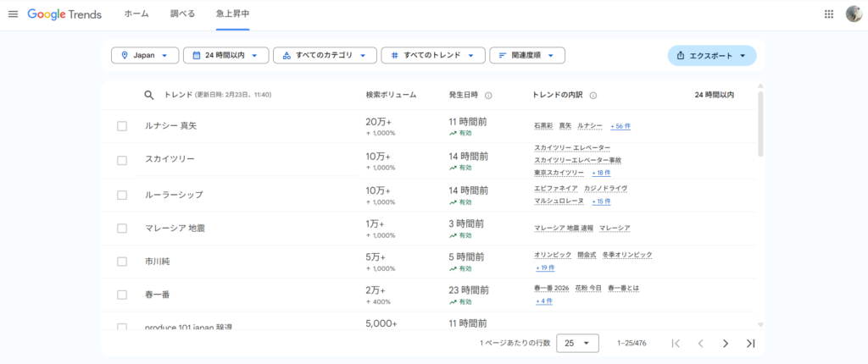The width and height of the screenshot is (868, 364).
Task: Open the Google apps grid
Action: coord(828,14)
